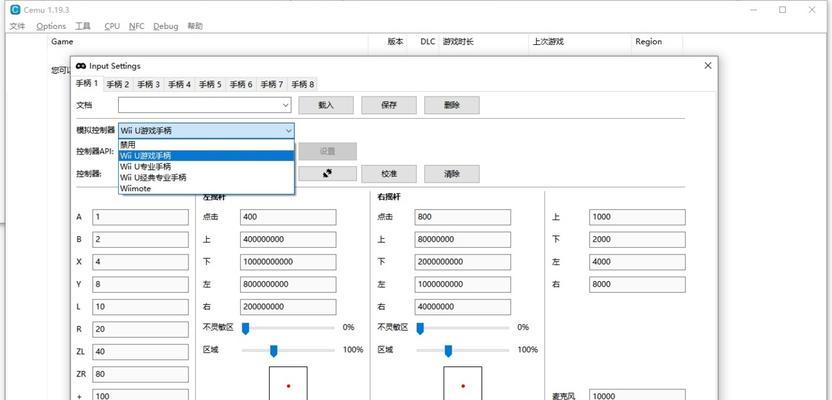Switch to the 手柄 8 tab

click(x=302, y=84)
